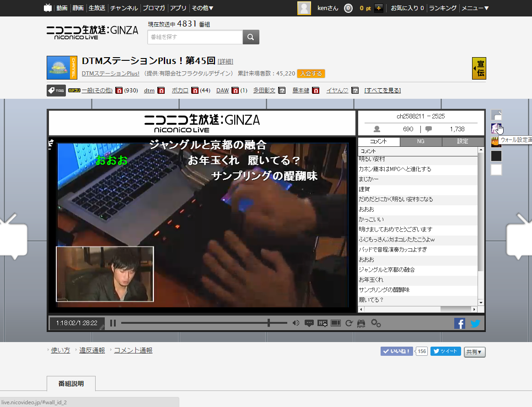The image size is (532, 407).
Task: Click the 宣伝 advertise button
Action: 479,68
